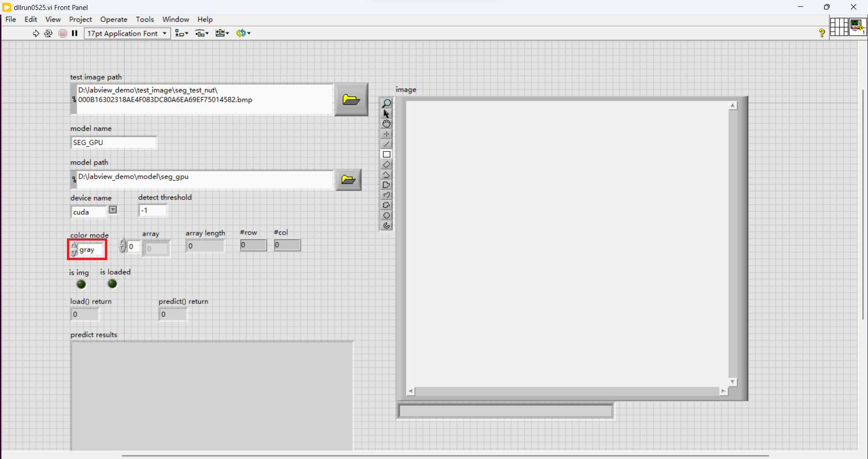The image size is (868, 459).
Task: Select the Line tool
Action: point(386,144)
